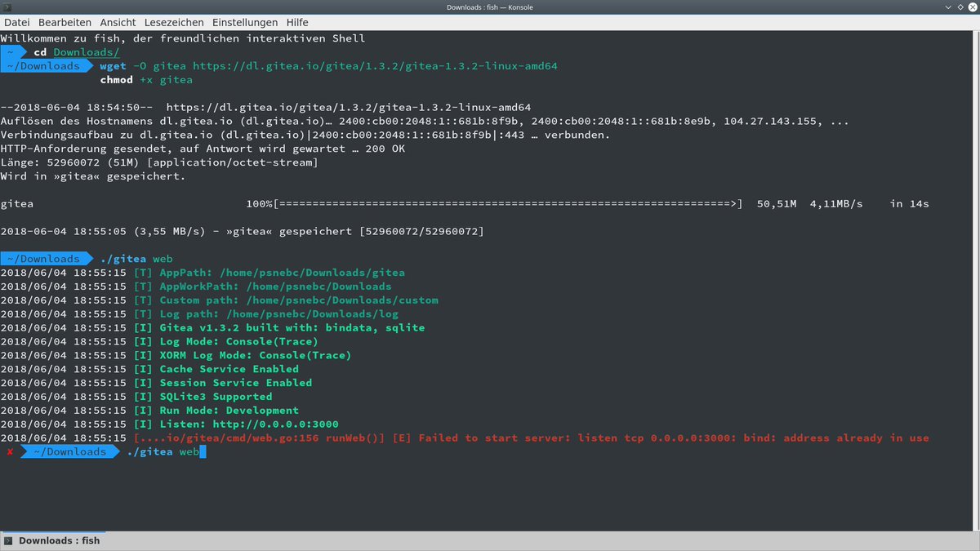The width and height of the screenshot is (980, 551).
Task: Click the 'AppPath: /home/psnebc/Downloads/gitea' line
Action: pos(203,273)
